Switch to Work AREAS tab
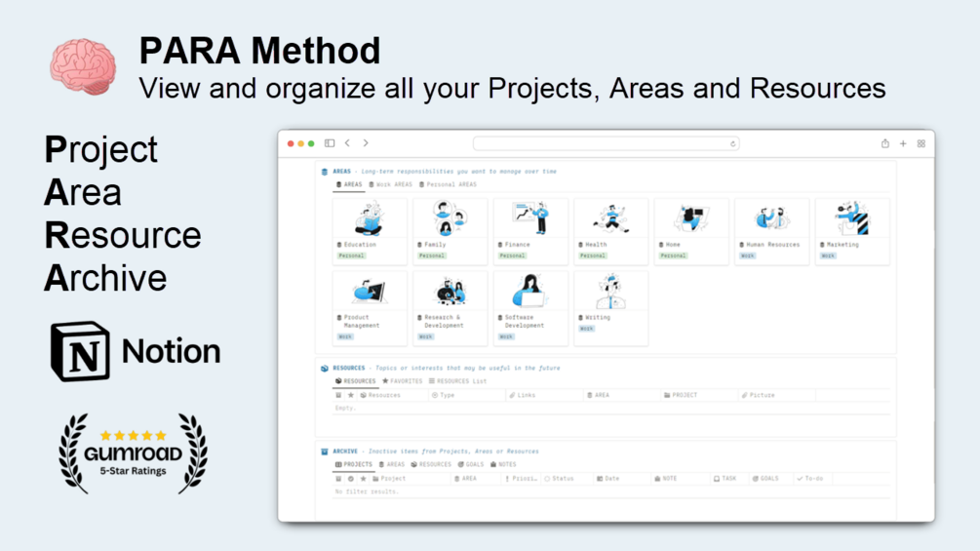This screenshot has height=551, width=980. [x=390, y=185]
